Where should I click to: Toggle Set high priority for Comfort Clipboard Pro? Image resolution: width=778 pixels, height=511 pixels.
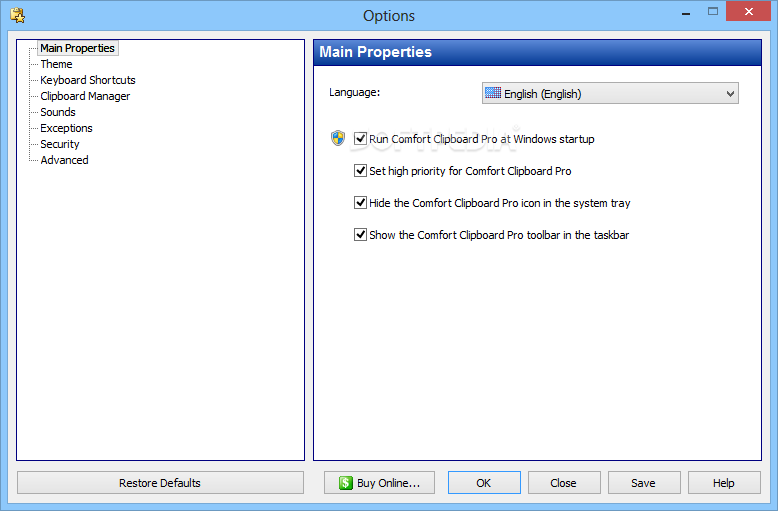360,171
